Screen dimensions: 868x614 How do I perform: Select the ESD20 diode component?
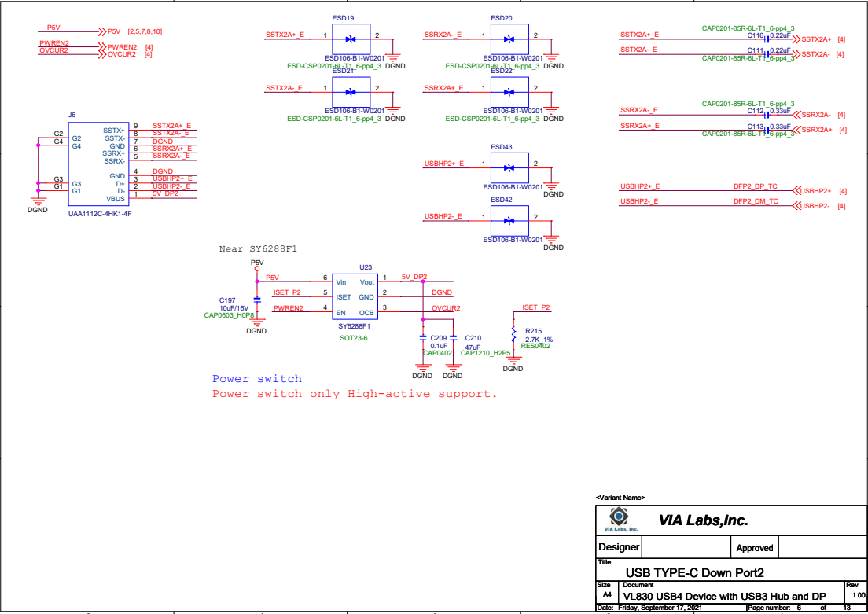click(x=509, y=39)
